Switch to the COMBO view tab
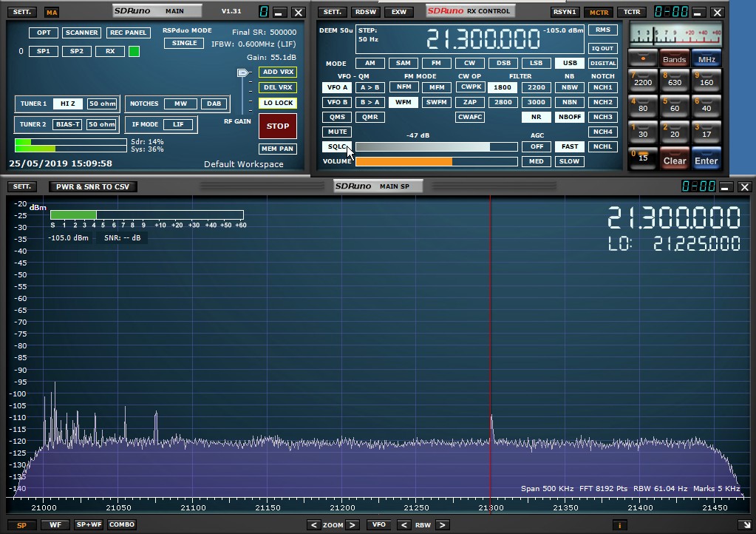The height and width of the screenshot is (534, 756). click(121, 525)
